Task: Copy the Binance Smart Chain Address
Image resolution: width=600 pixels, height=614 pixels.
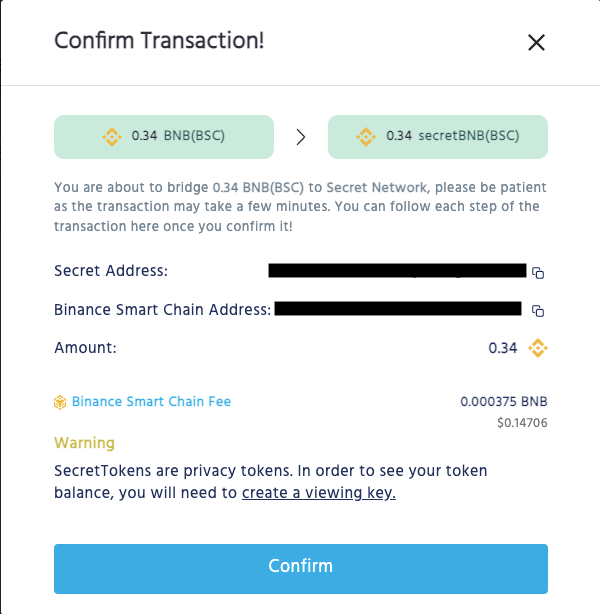Action: click(x=537, y=310)
